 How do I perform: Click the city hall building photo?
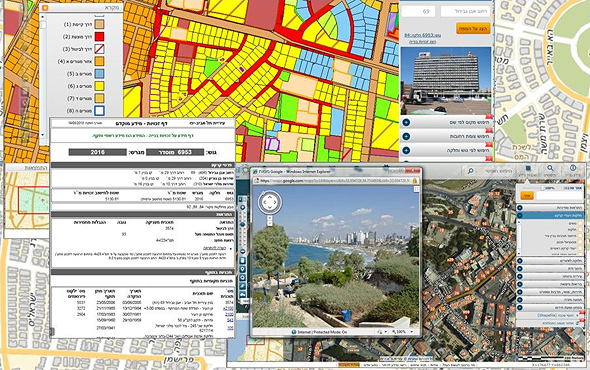[x=446, y=81]
